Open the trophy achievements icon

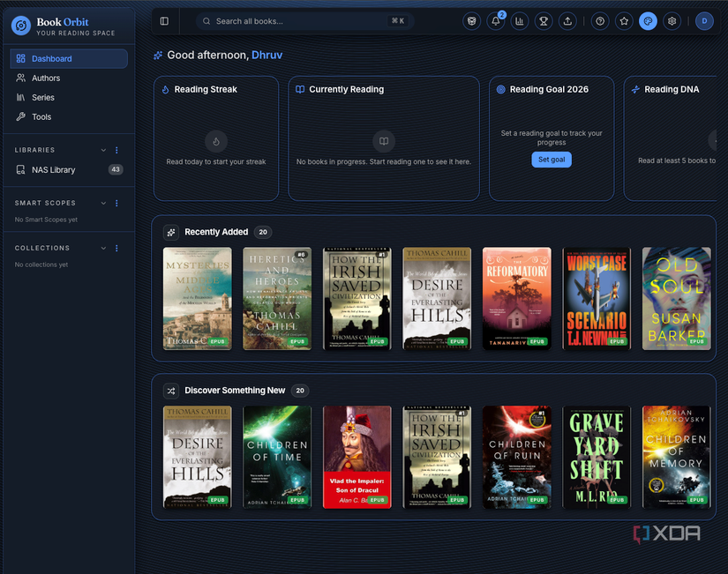coord(544,21)
